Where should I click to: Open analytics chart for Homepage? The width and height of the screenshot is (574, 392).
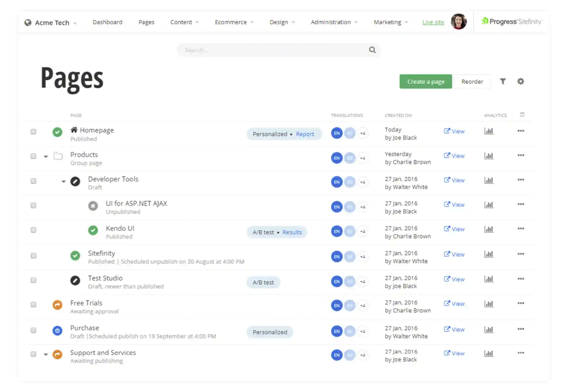pyautogui.click(x=489, y=131)
